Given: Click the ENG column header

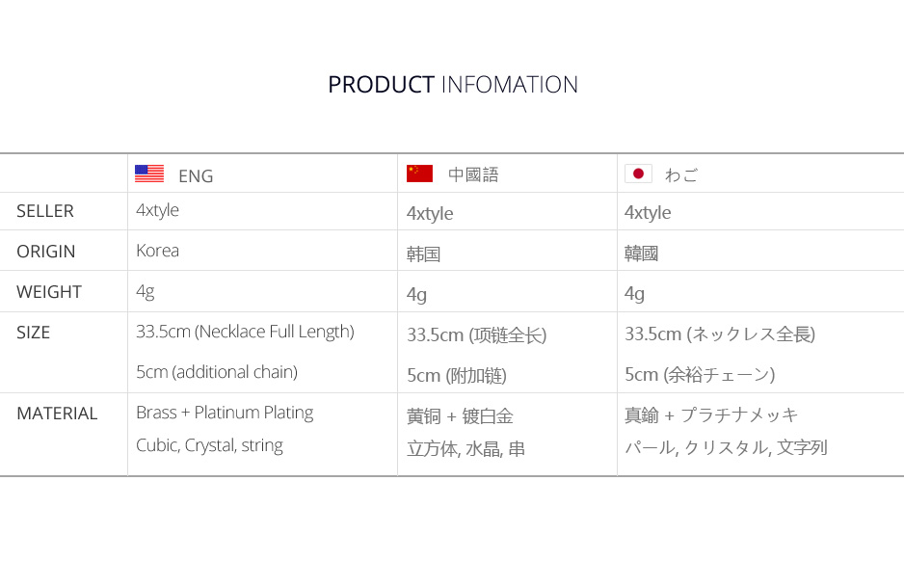Looking at the screenshot, I should pos(196,175).
